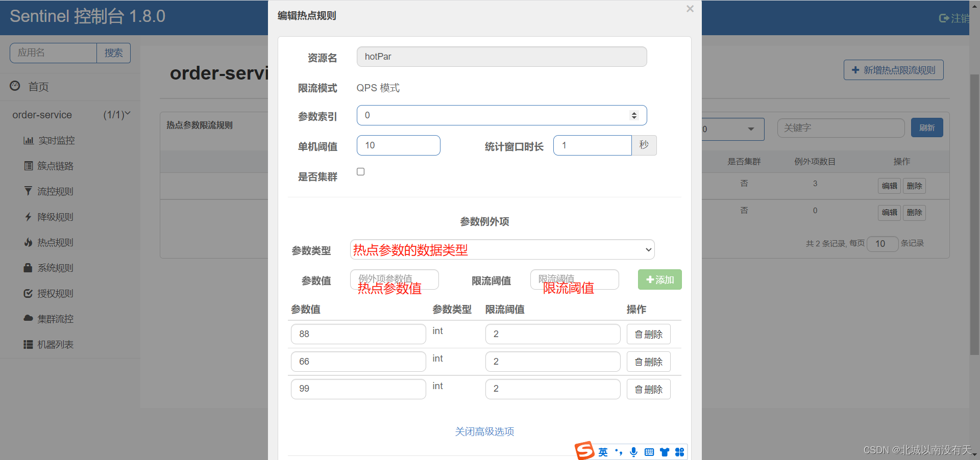Open the Sogou soft keyboard icon
Screen dimensions: 980x460
coord(649,452)
